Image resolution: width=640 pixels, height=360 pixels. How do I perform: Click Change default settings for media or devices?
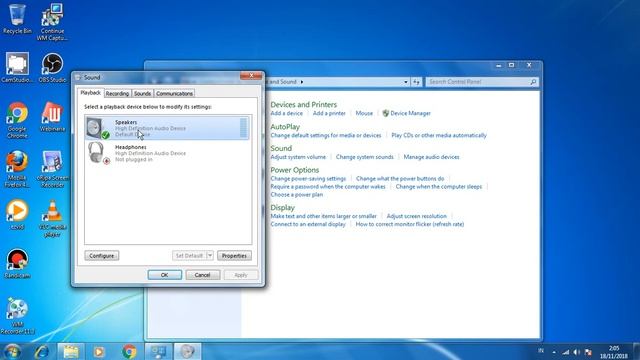pos(326,135)
